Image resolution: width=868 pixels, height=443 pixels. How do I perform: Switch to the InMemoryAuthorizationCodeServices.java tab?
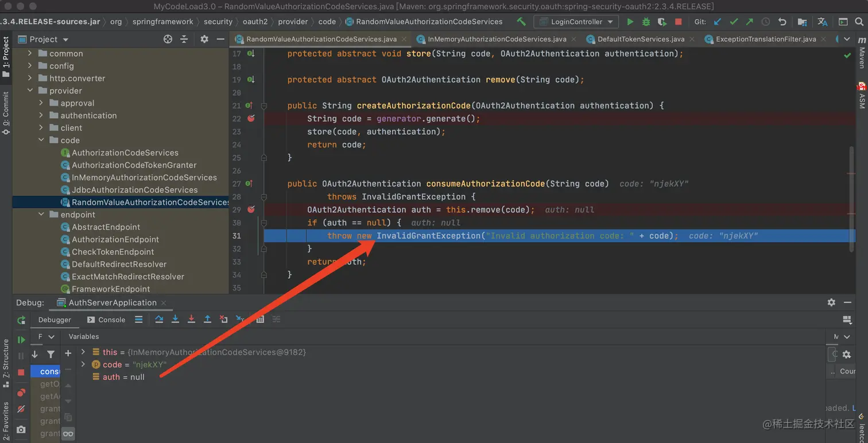point(497,39)
